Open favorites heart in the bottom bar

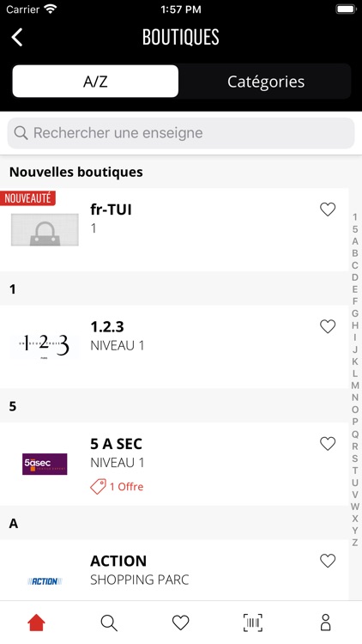(181, 623)
